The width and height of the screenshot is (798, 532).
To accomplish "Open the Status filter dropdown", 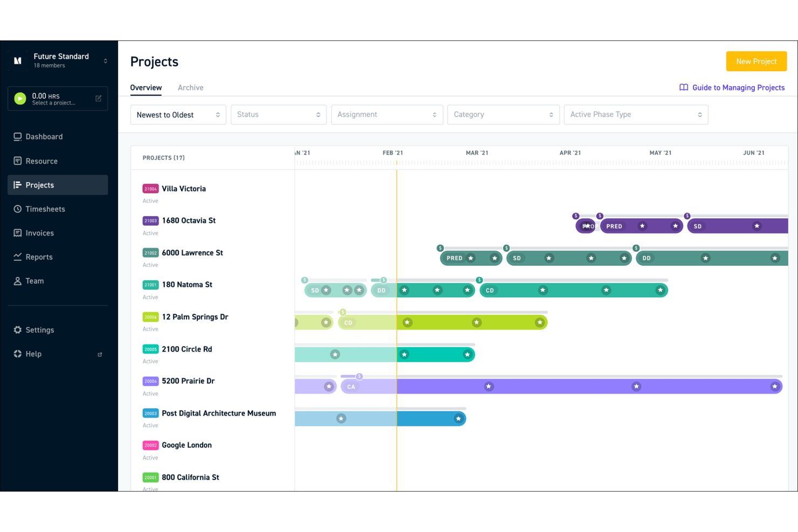I will (x=279, y=115).
